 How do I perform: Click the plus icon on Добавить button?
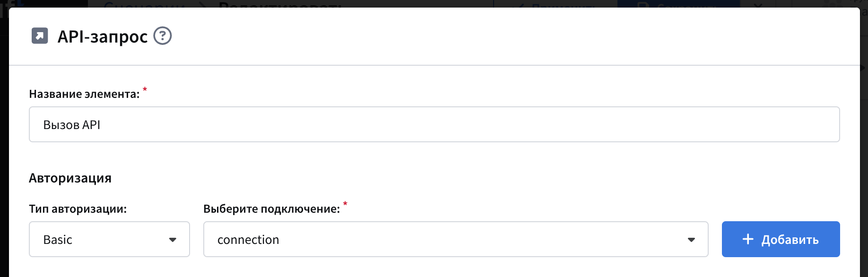point(748,239)
